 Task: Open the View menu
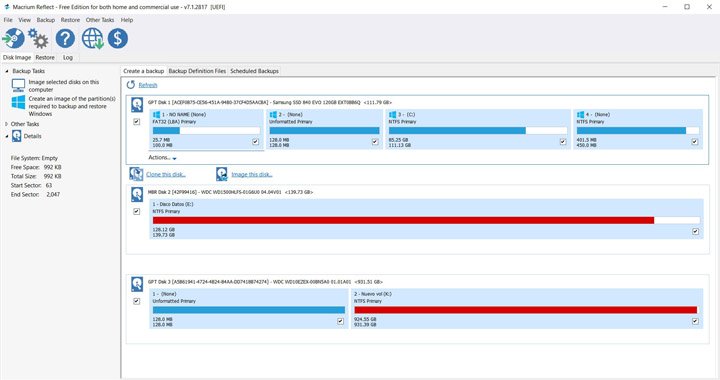pyautogui.click(x=24, y=20)
